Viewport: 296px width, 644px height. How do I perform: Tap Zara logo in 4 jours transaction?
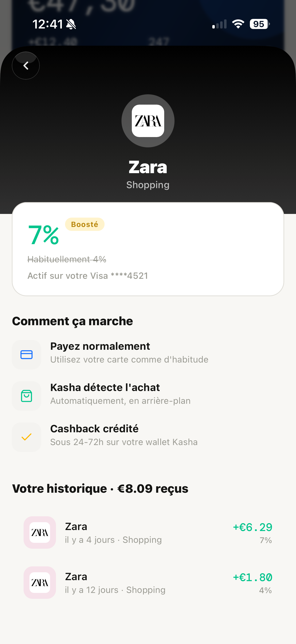(x=40, y=532)
